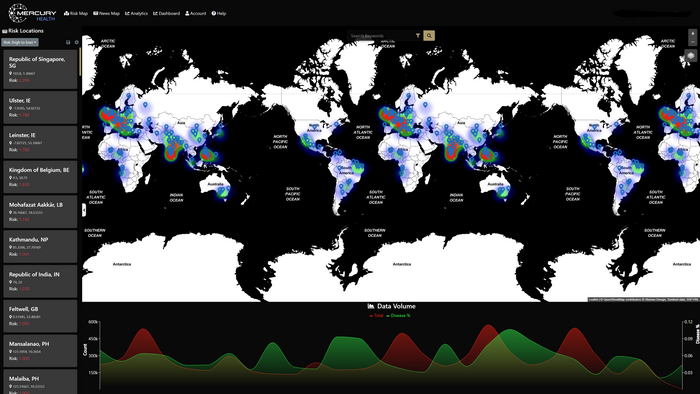Open the filter funnel icon in the search bar
Image resolution: width=700 pixels, height=394 pixels.
(x=418, y=36)
